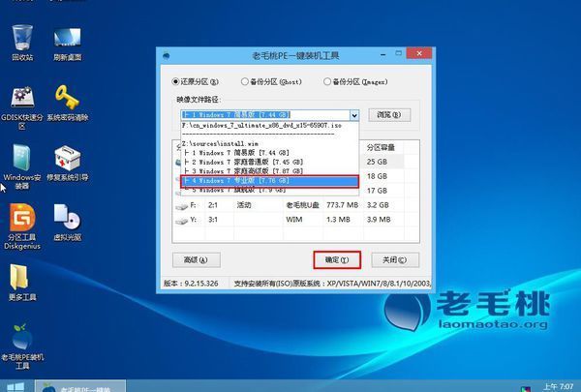Click the WIM label in Y: row
The height and width of the screenshot is (392, 581).
coord(293,220)
